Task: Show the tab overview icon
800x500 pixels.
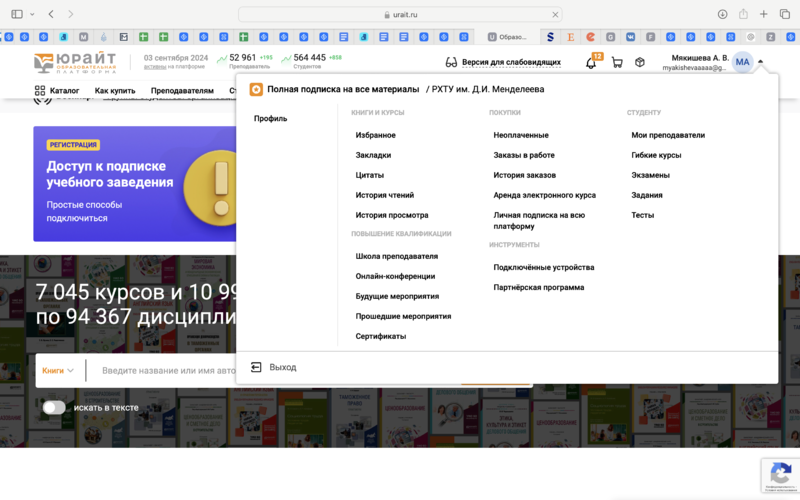Action: pyautogui.click(x=785, y=14)
